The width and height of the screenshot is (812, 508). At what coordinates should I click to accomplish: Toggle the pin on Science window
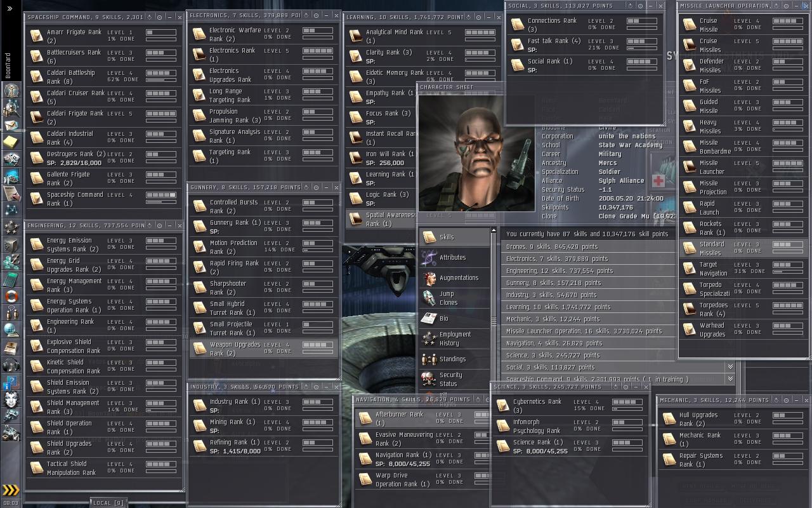[x=625, y=387]
